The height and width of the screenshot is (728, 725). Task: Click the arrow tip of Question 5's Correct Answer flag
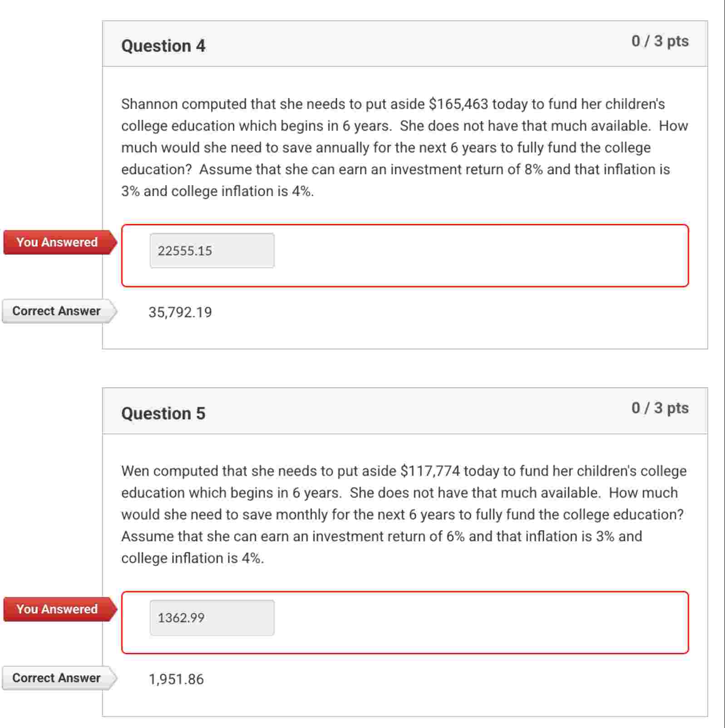coord(115,678)
